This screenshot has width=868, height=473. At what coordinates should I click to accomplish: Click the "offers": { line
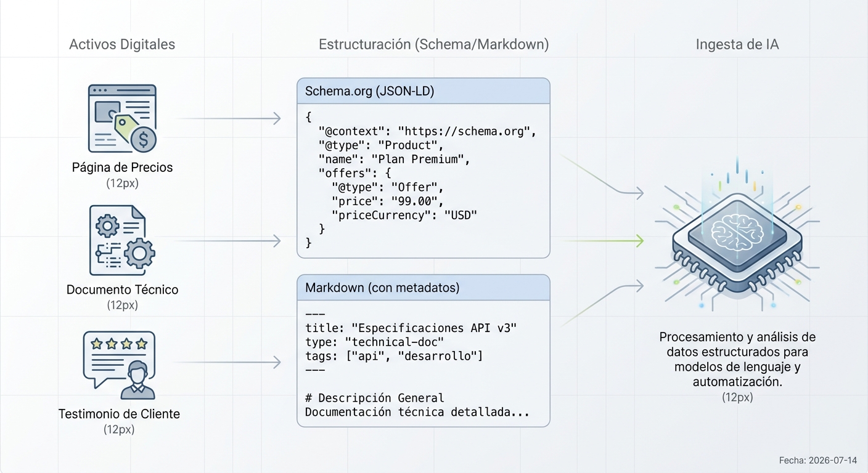[354, 173]
